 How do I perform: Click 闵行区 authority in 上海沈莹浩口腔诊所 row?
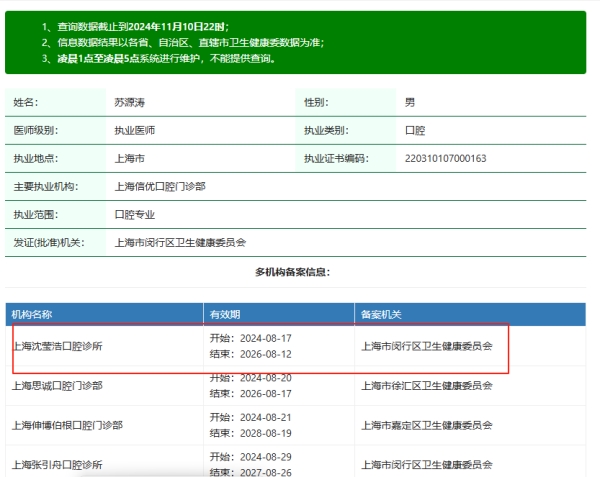(427, 346)
